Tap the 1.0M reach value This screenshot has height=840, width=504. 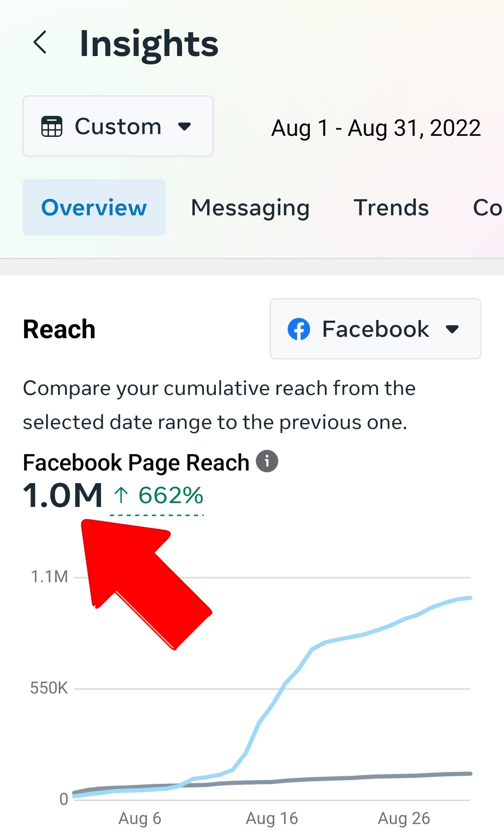pos(63,495)
